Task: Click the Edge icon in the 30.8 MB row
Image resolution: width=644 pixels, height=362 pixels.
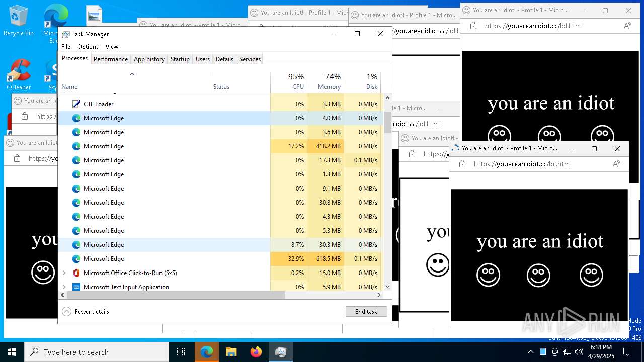Action: [x=76, y=203]
